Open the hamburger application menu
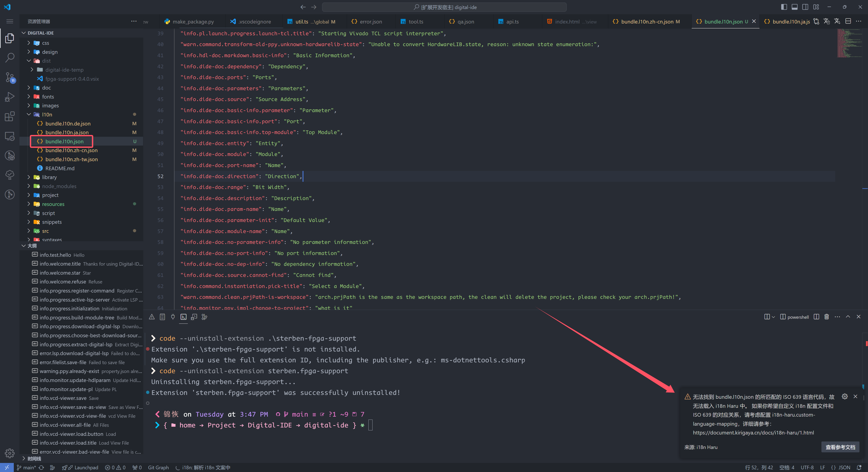Viewport: 868px width, 472px height. 10,21
